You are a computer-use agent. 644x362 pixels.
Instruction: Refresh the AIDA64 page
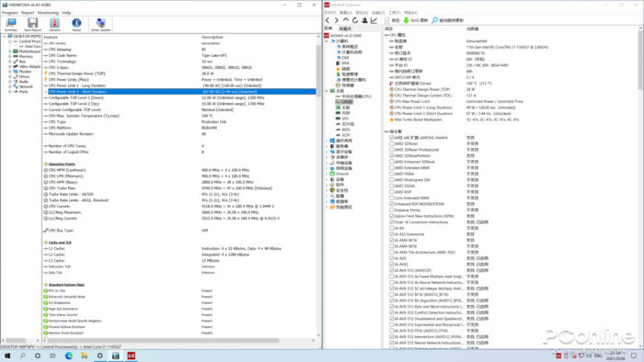[355, 20]
